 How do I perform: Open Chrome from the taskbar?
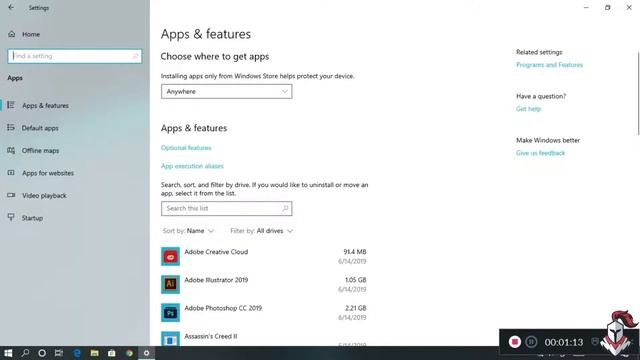(x=129, y=353)
